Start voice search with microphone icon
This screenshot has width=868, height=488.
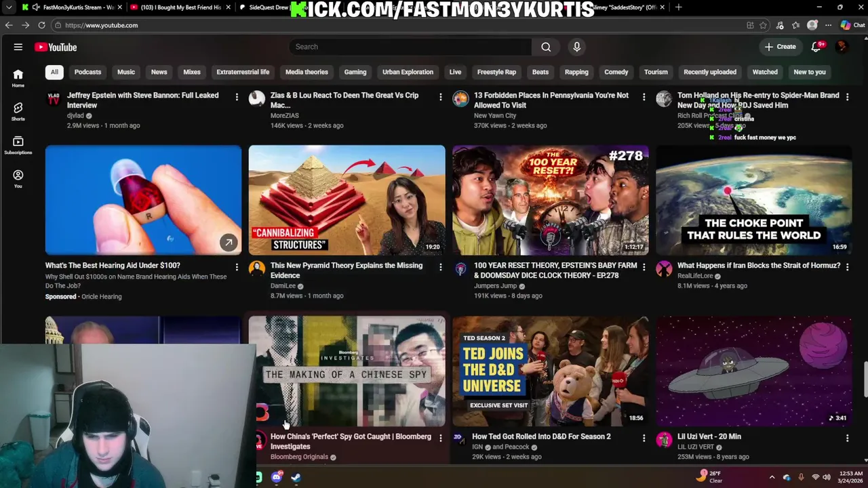[576, 47]
